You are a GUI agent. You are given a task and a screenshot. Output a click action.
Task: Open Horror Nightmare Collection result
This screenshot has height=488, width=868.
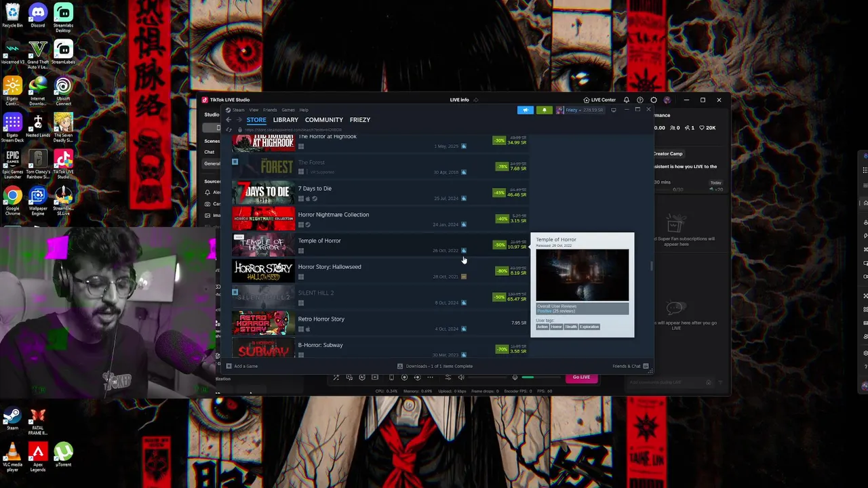(380, 219)
